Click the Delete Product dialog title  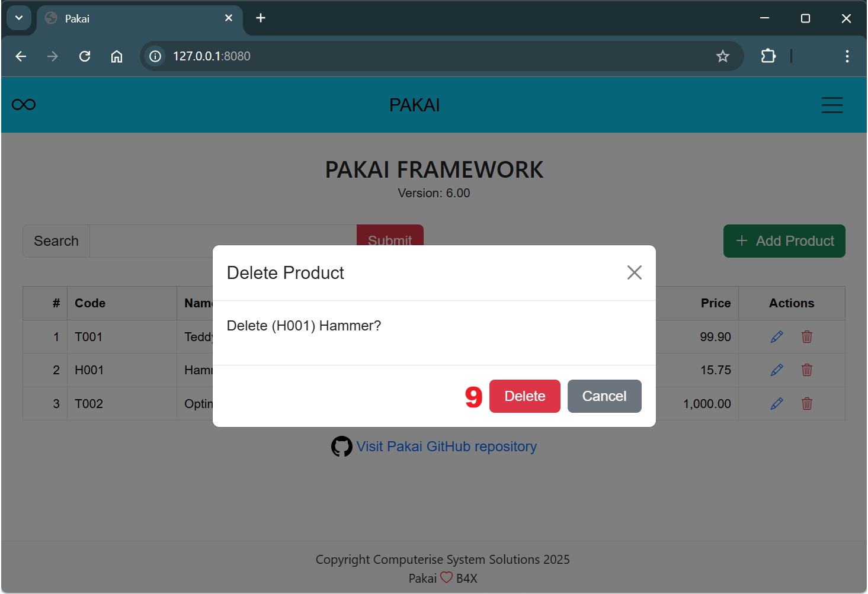[x=286, y=273]
